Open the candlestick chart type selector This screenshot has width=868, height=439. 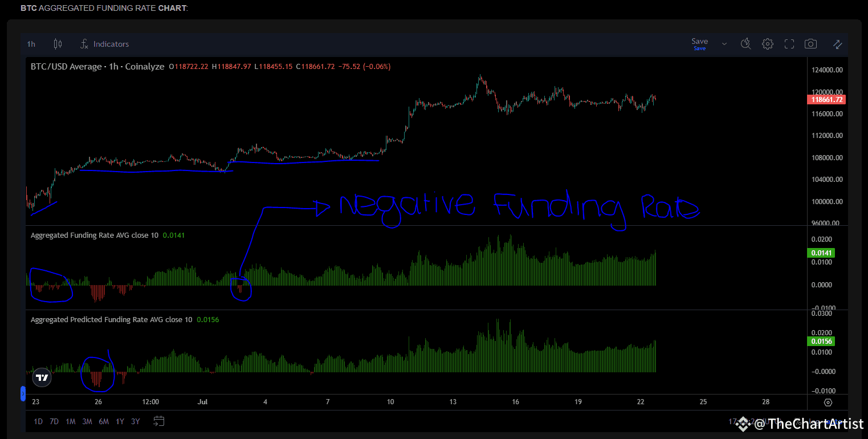point(58,44)
